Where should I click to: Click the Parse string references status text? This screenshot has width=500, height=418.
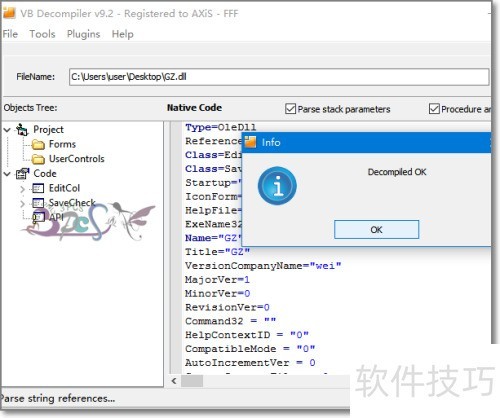pyautogui.click(x=58, y=398)
